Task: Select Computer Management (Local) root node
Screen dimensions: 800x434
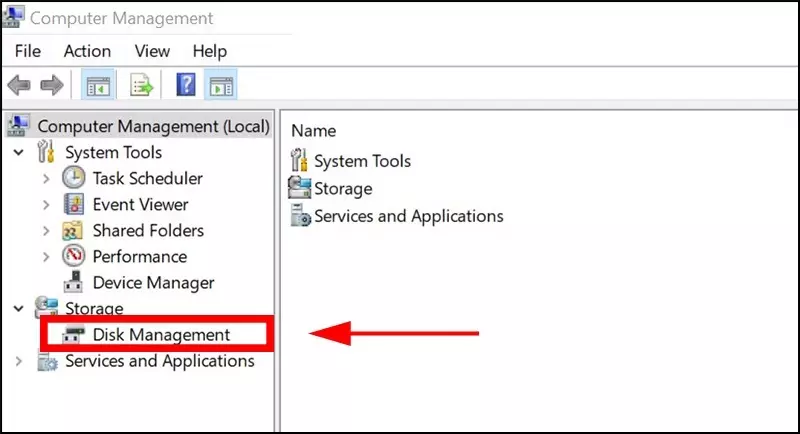Action: pyautogui.click(x=153, y=126)
